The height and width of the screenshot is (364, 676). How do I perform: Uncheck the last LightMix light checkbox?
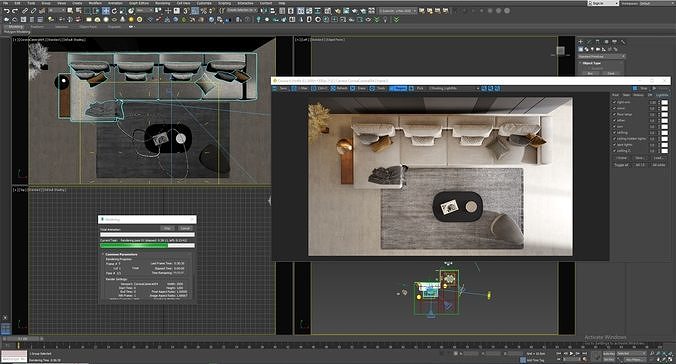tap(615, 151)
